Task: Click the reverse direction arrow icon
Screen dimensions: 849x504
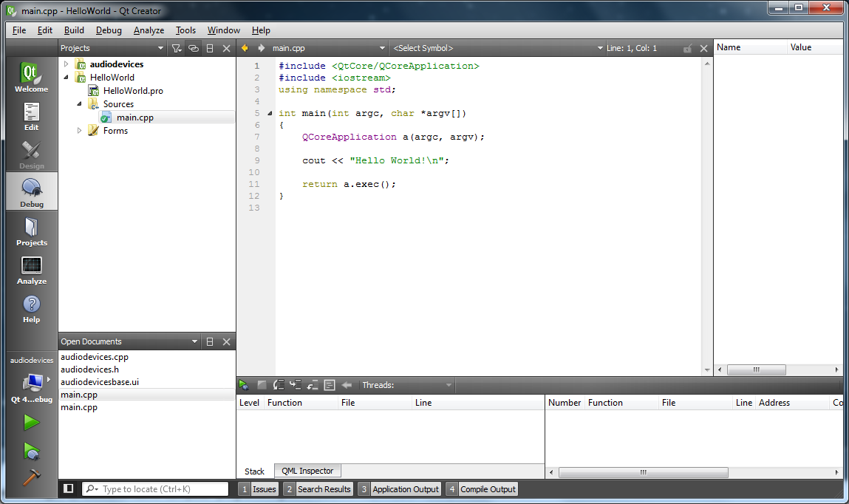Action: click(x=347, y=385)
